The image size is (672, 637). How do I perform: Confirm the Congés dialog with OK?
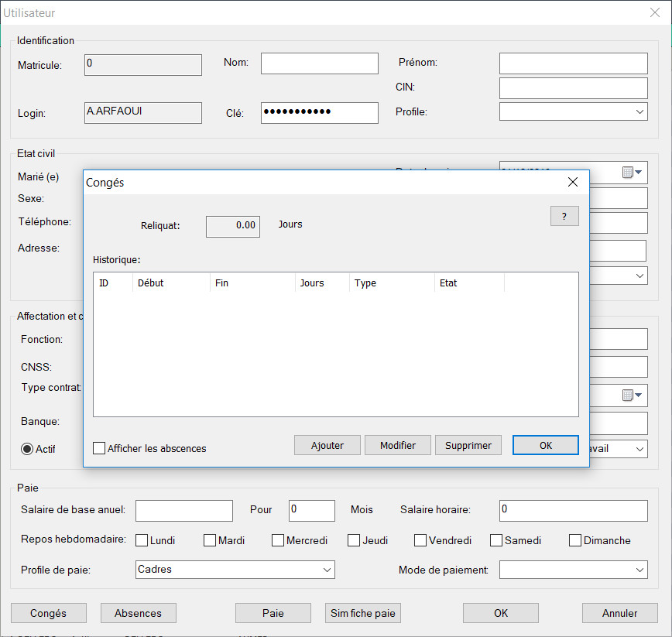pos(546,445)
